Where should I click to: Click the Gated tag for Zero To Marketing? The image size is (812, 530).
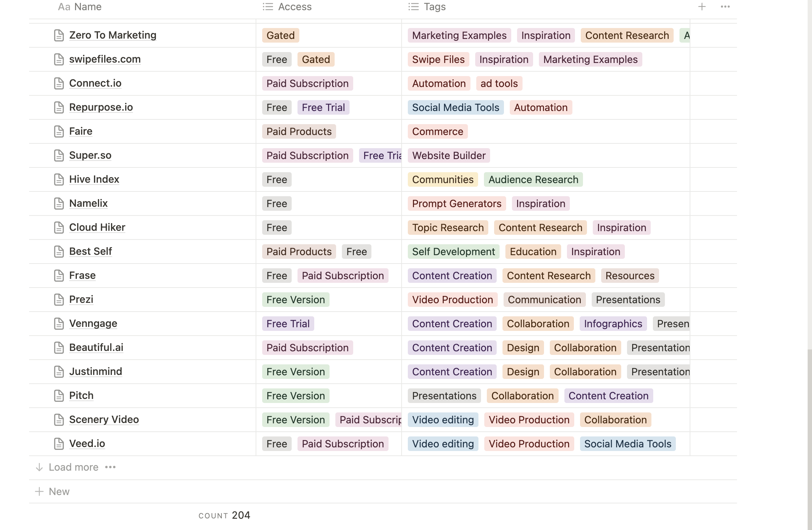(x=280, y=35)
